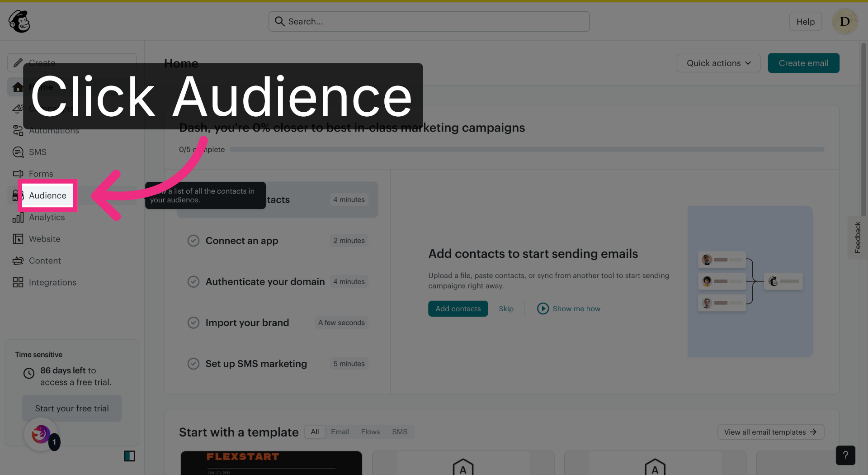Click the Website layout icon

pyautogui.click(x=18, y=239)
